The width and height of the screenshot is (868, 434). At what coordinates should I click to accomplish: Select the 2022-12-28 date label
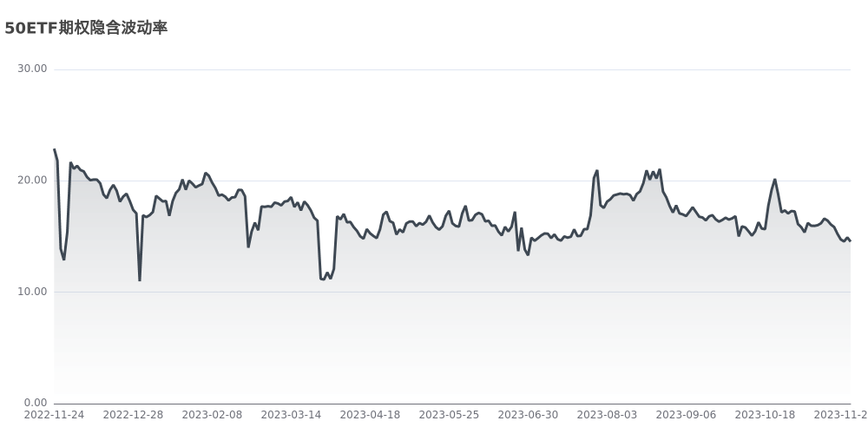133,415
